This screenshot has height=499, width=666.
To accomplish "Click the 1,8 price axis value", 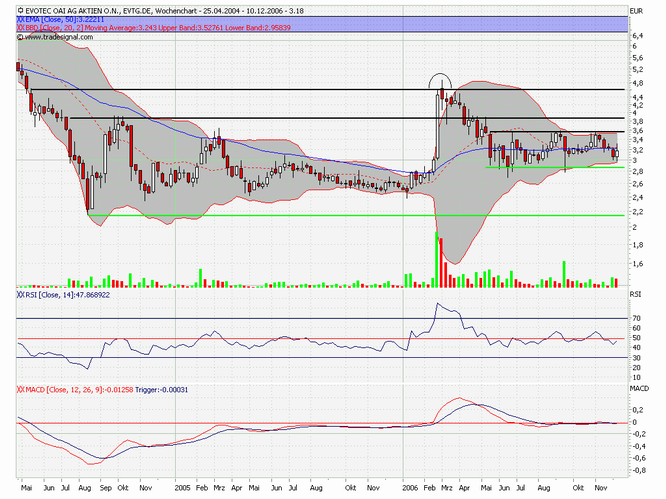I will (638, 245).
